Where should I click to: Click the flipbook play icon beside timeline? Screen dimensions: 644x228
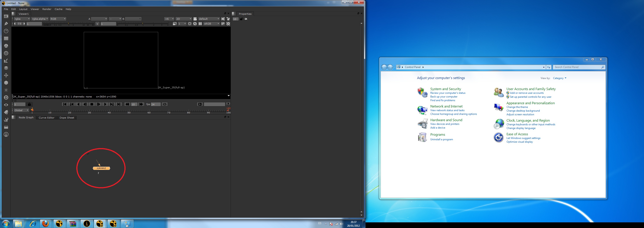[200, 104]
